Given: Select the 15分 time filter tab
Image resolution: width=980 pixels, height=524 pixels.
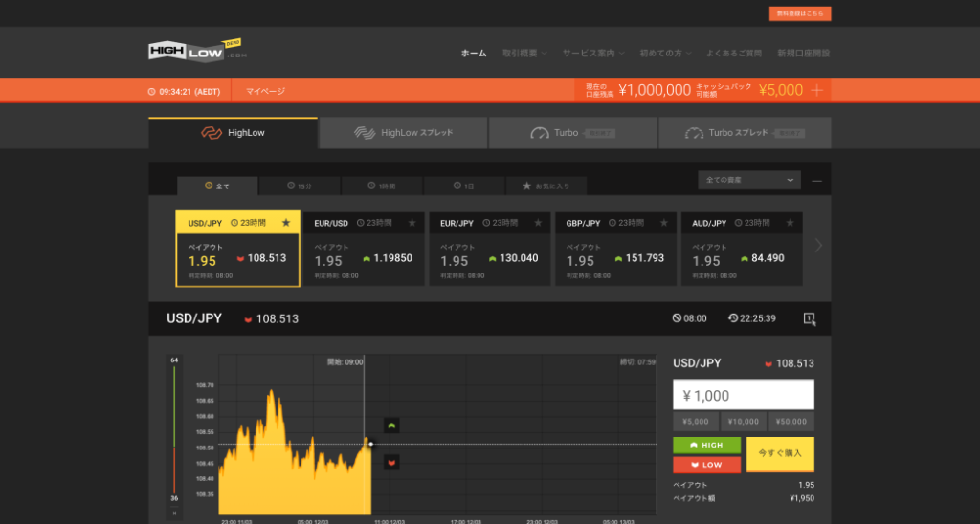Looking at the screenshot, I should [300, 186].
